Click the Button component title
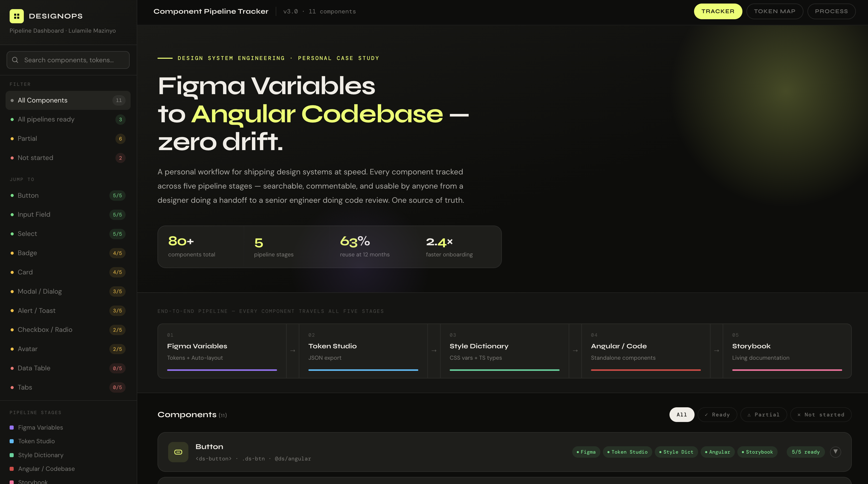This screenshot has width=868, height=484. (x=209, y=447)
